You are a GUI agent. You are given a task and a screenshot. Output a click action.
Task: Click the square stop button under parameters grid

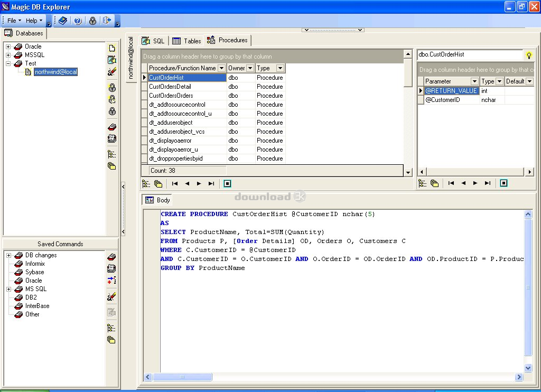[x=503, y=183]
